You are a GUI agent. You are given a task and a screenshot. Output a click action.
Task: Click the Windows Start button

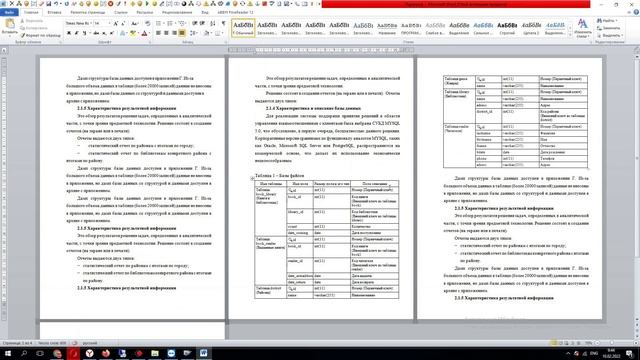click(7, 353)
